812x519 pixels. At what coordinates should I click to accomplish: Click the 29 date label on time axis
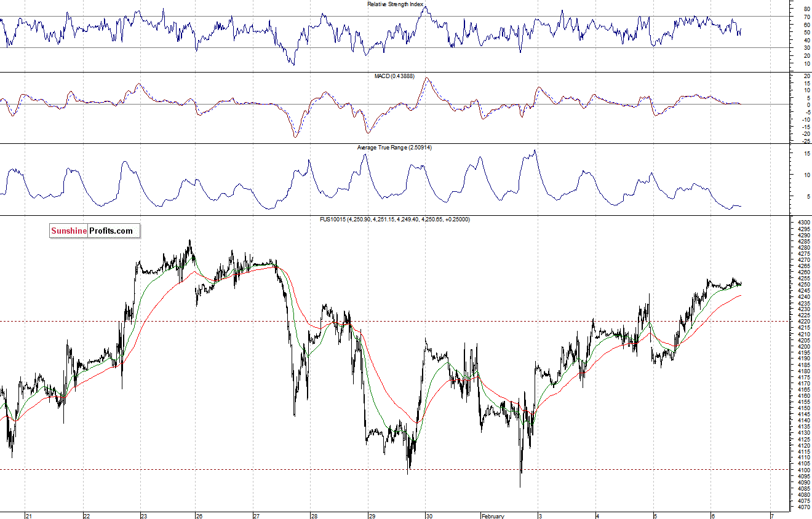372,515
